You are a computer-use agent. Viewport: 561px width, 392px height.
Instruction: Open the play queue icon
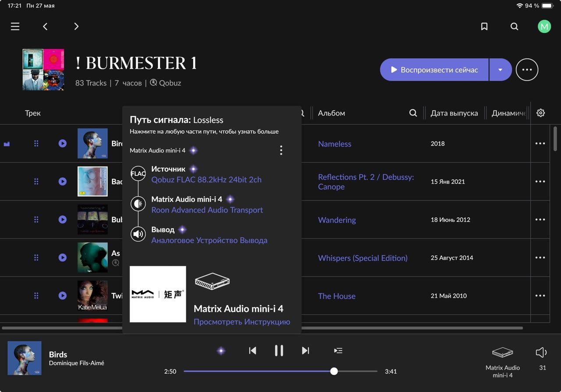(338, 350)
